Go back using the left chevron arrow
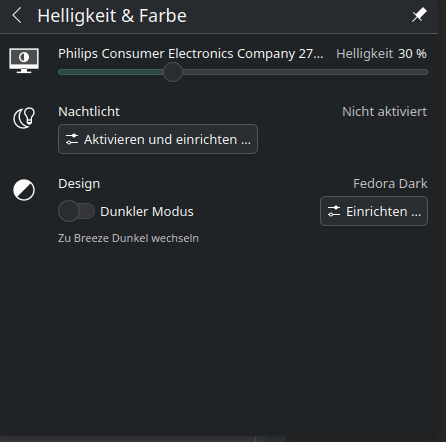The image size is (446, 442). click(x=17, y=16)
